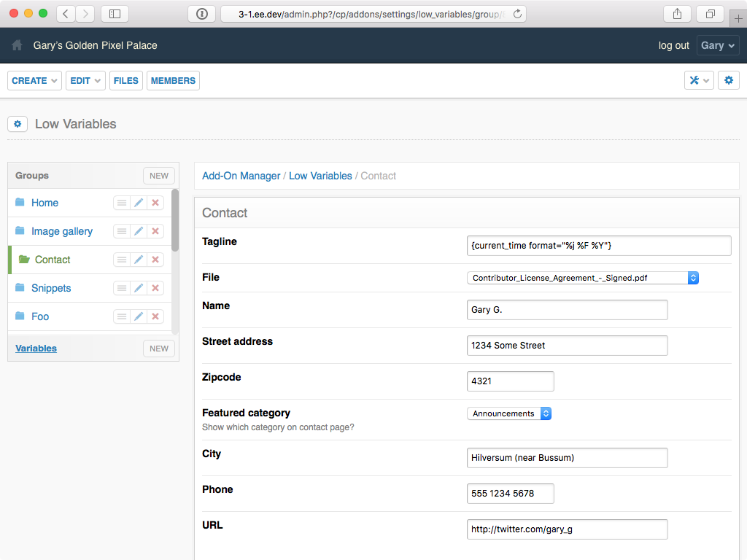Viewport: 747px width, 560px height.
Task: Click the Low Variables settings gear icon
Action: pyautogui.click(x=18, y=124)
